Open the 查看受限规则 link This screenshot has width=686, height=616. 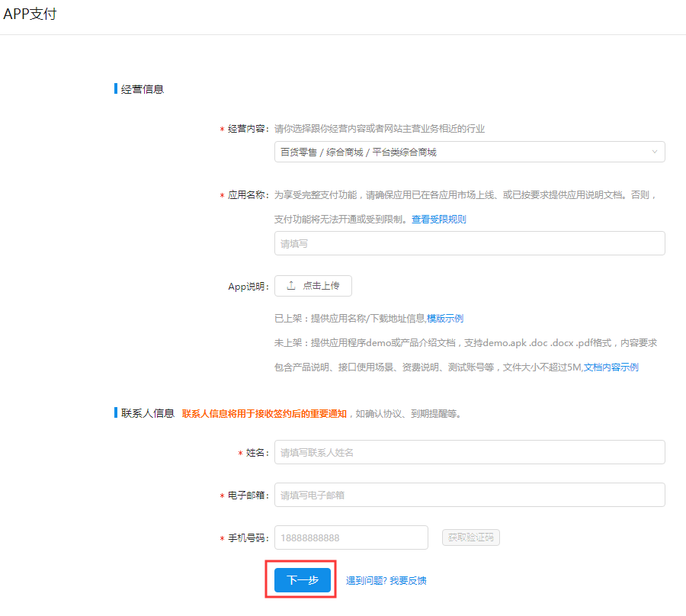438,219
